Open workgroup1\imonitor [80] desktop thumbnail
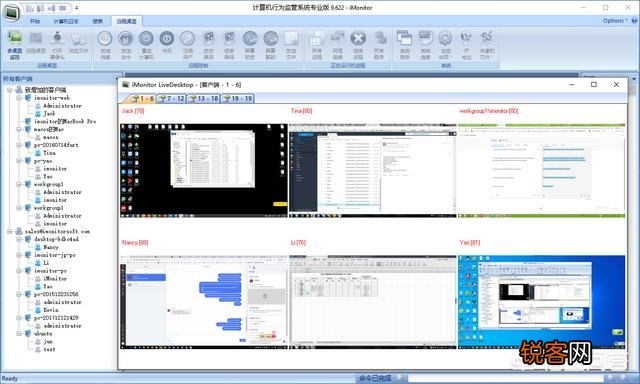Viewport: 640px width, 384px height. pos(542,171)
